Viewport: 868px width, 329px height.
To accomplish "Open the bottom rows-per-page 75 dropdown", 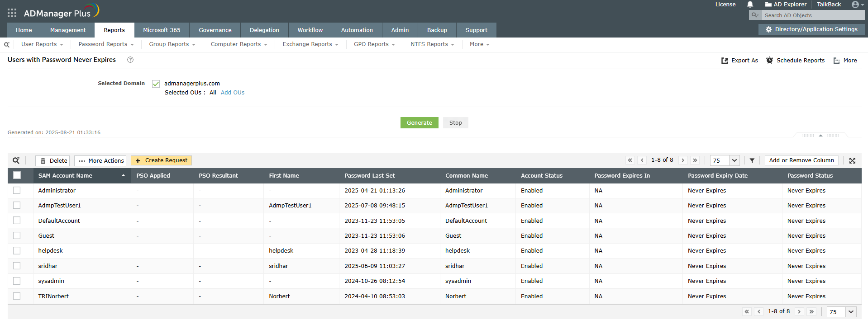I will coord(841,312).
